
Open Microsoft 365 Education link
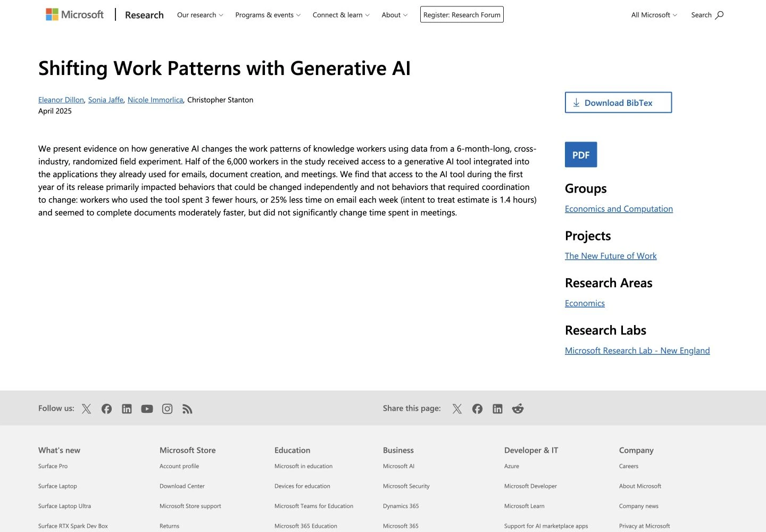[x=306, y=526]
